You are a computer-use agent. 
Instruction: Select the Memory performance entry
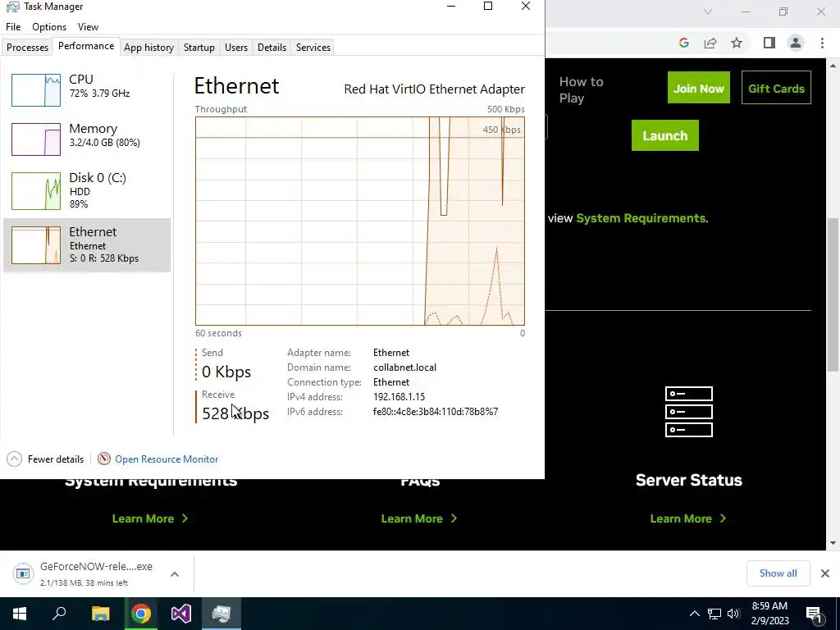tap(87, 138)
